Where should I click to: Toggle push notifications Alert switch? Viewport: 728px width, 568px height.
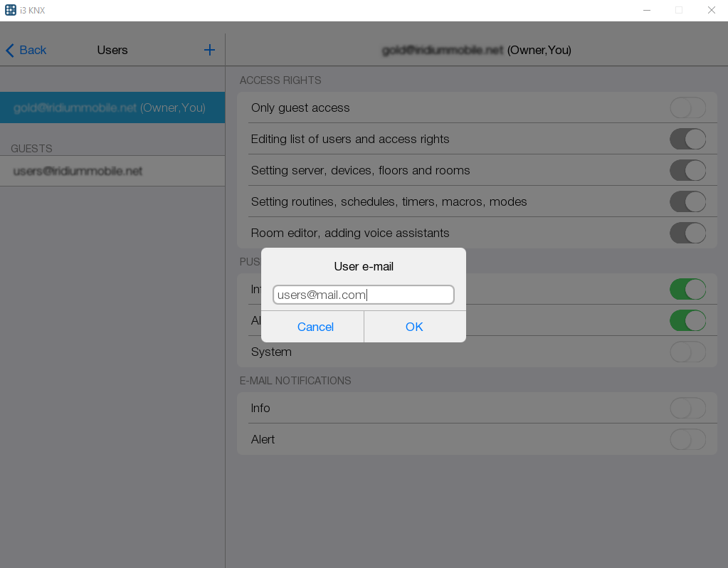pyautogui.click(x=687, y=321)
